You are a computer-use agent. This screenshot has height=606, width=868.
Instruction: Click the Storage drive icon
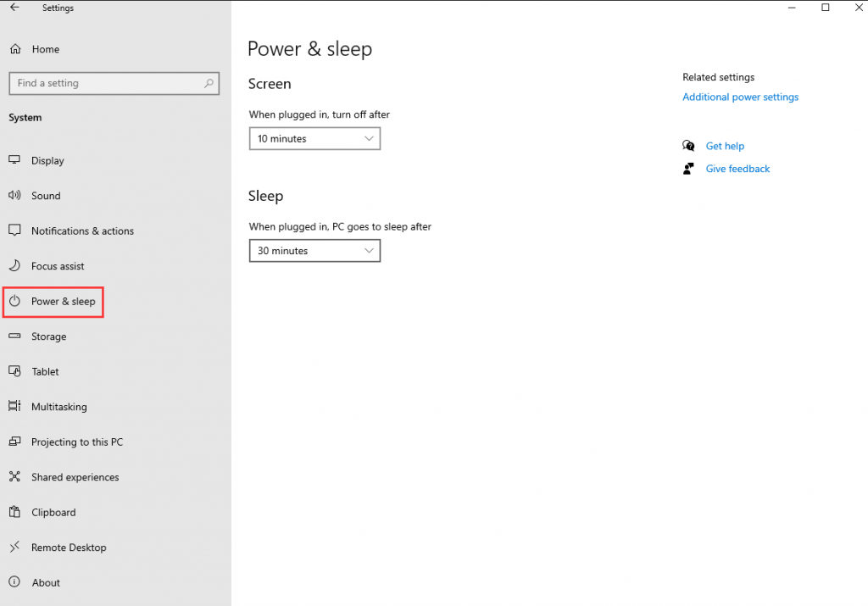(14, 336)
